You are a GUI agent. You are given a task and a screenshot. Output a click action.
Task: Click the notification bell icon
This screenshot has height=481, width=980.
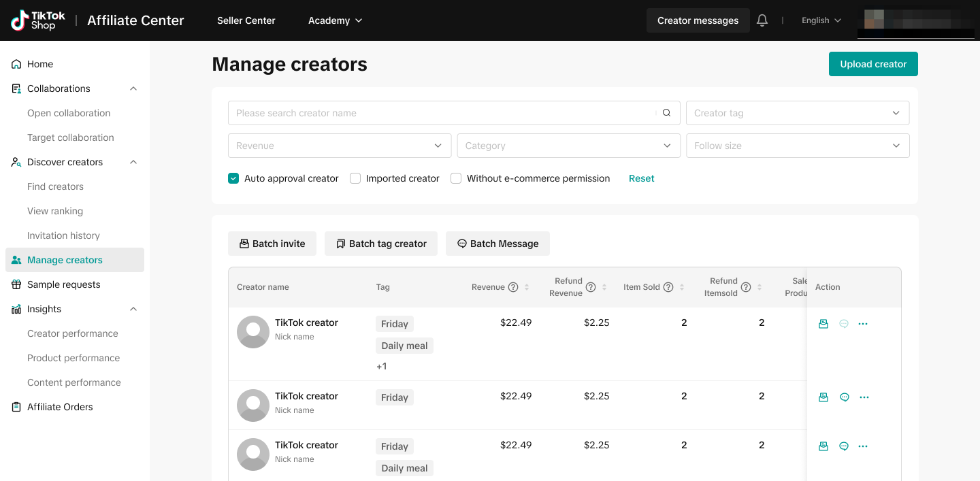[762, 20]
